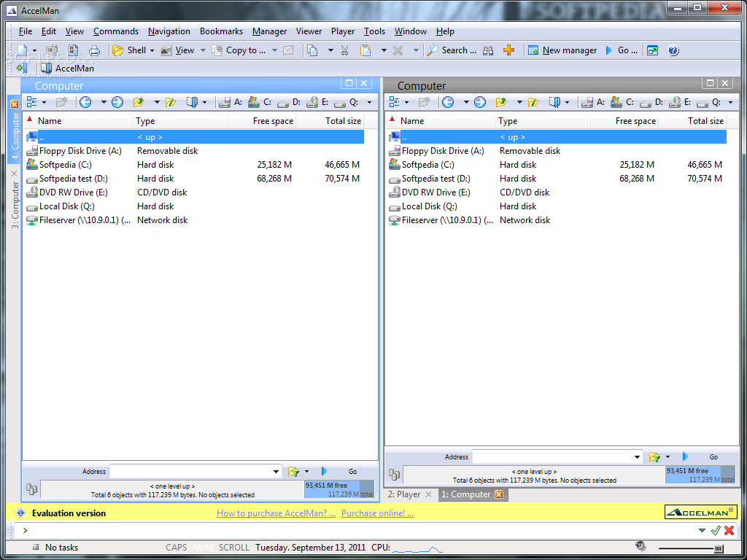Click the AccelMan bookmark button

coord(67,68)
